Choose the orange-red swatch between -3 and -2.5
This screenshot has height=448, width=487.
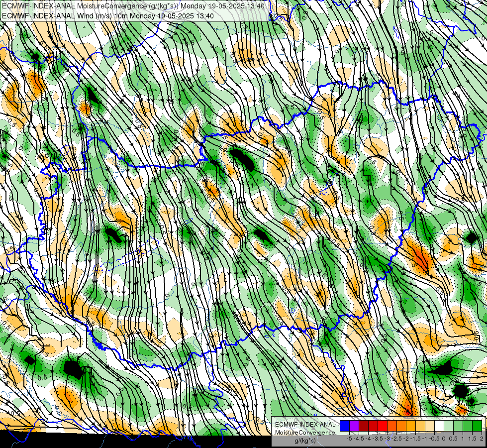392,426
